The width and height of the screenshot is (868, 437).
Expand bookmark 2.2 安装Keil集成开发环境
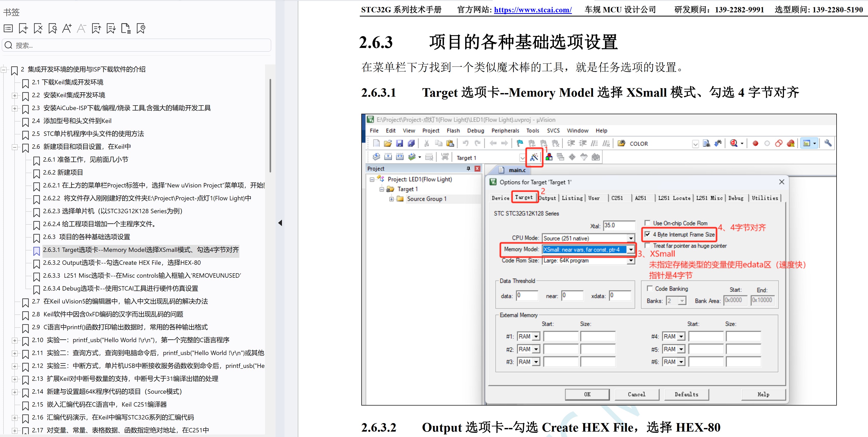[14, 96]
